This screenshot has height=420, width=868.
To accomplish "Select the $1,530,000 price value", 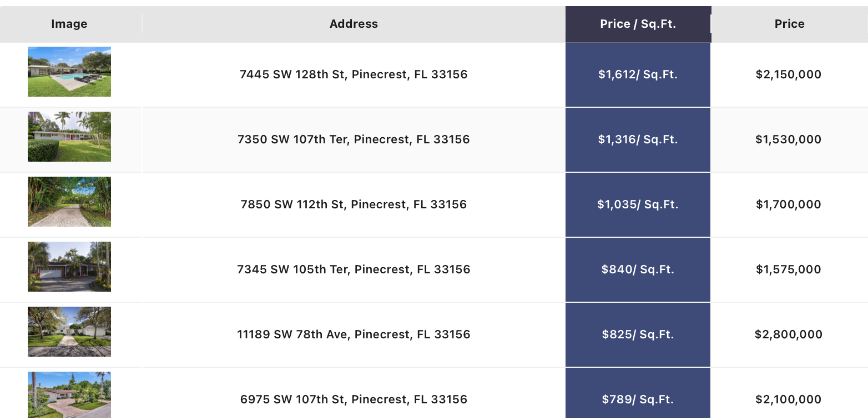I will coord(789,139).
